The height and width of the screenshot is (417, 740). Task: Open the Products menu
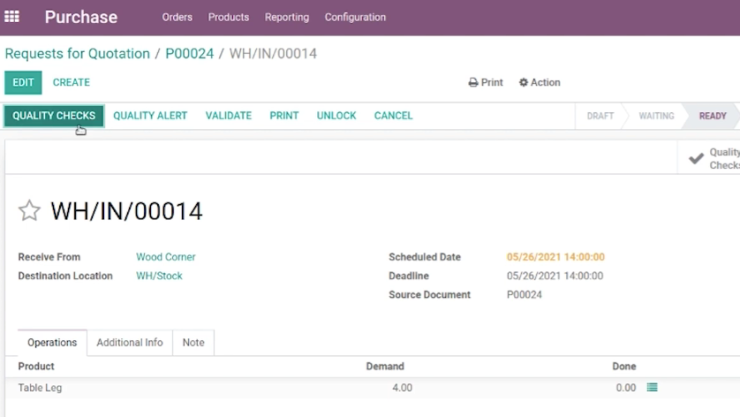coord(228,17)
